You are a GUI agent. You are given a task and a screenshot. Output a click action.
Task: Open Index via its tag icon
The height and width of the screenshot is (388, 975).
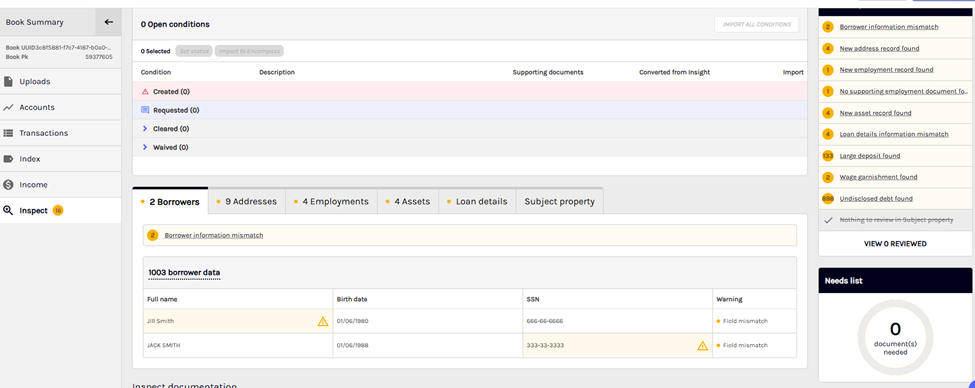coord(8,159)
